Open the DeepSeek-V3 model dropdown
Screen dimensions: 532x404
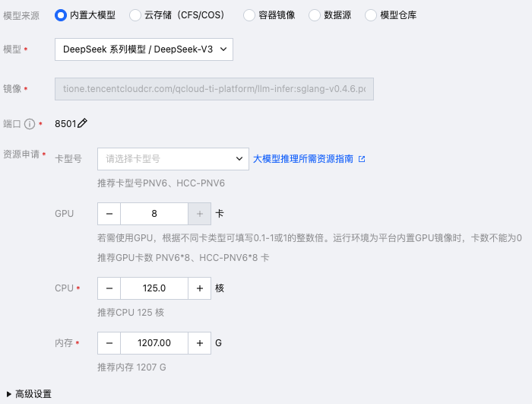144,49
